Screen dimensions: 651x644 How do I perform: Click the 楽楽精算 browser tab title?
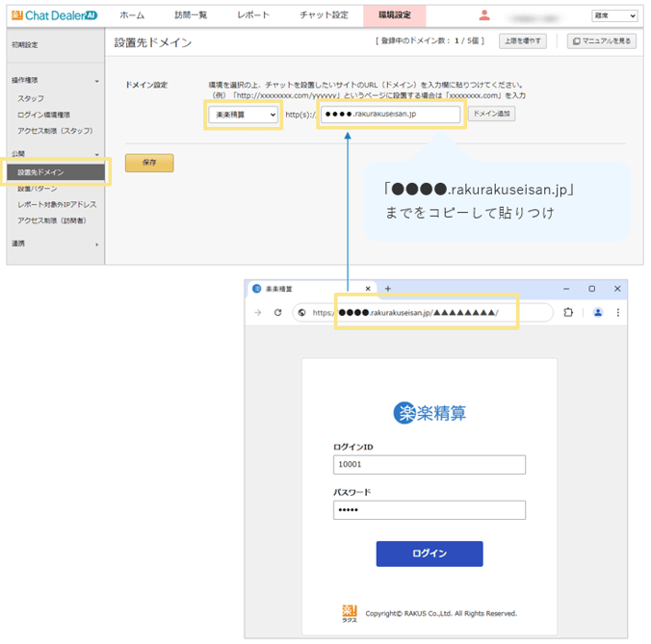point(279,289)
